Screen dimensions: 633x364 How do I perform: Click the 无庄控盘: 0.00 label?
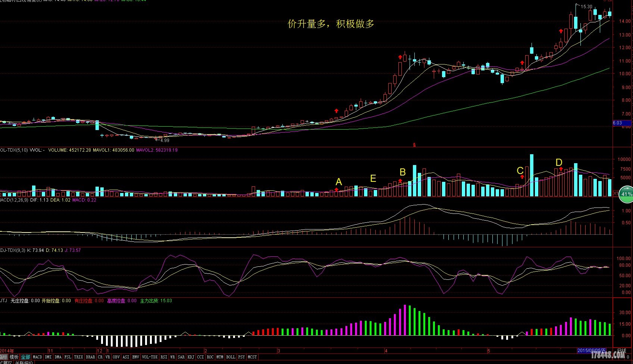point(25,301)
